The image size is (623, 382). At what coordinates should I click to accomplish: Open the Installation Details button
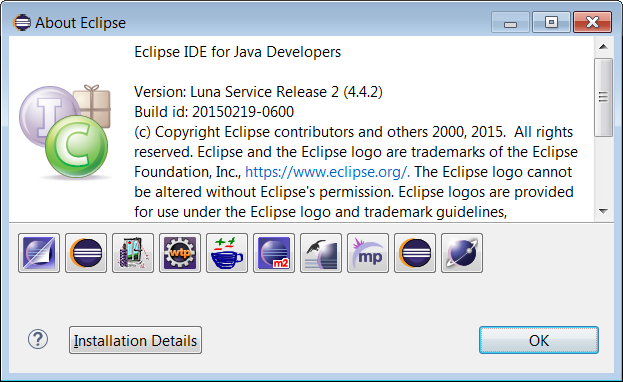(135, 340)
